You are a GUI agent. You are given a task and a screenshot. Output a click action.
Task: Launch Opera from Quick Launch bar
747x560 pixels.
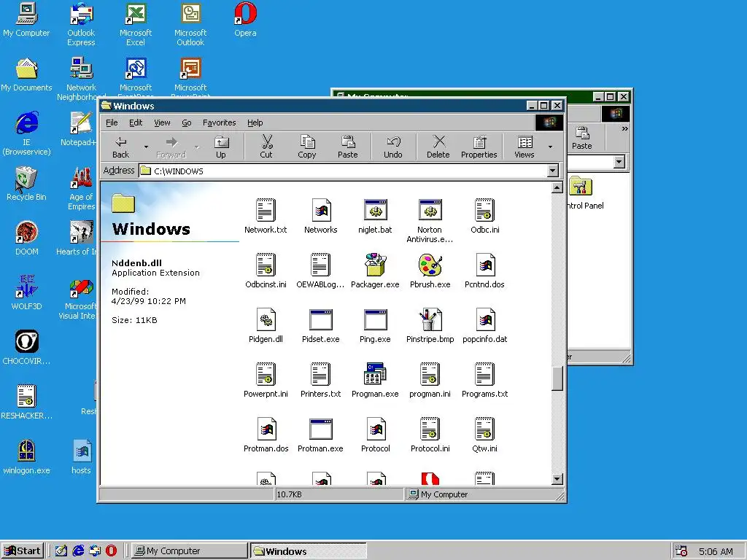tap(111, 551)
